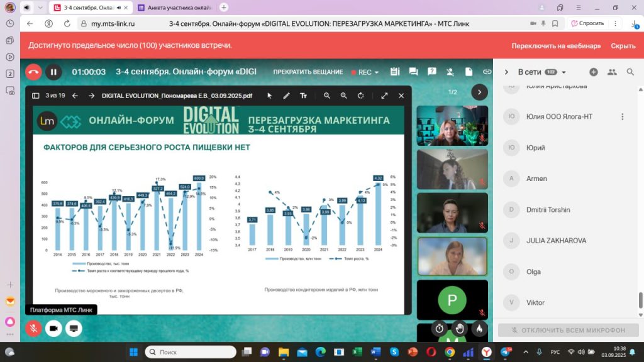Click "ПРЕКРАТИТЬ ВЕЩАНИЕ" to stop broadcasting
This screenshot has height=362, width=644.
(308, 72)
